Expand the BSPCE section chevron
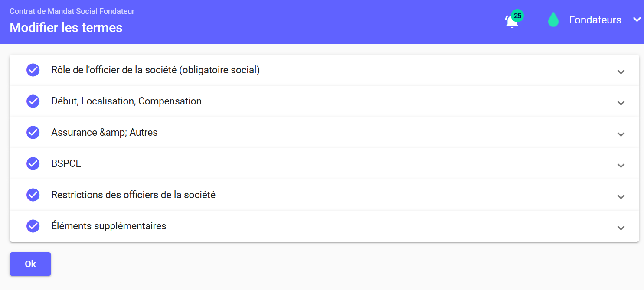This screenshot has height=290, width=644. coord(621,166)
